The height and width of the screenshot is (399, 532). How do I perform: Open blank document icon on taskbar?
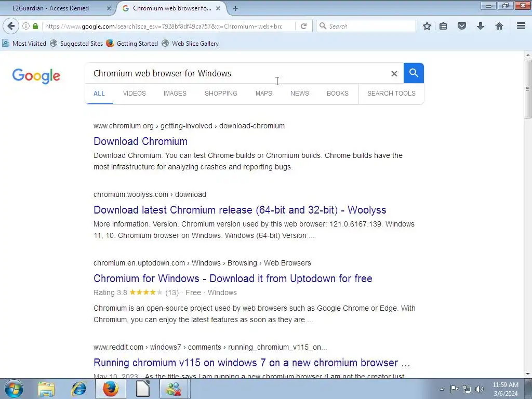pyautogui.click(x=142, y=389)
